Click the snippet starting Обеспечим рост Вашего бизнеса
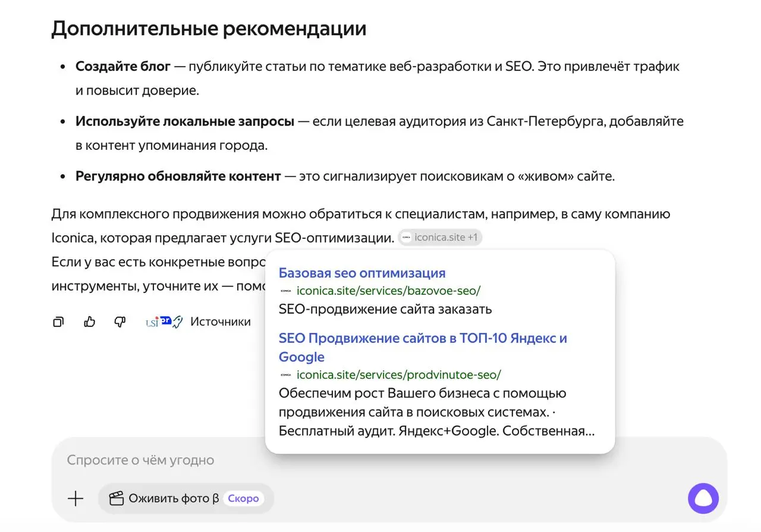 pyautogui.click(x=436, y=413)
